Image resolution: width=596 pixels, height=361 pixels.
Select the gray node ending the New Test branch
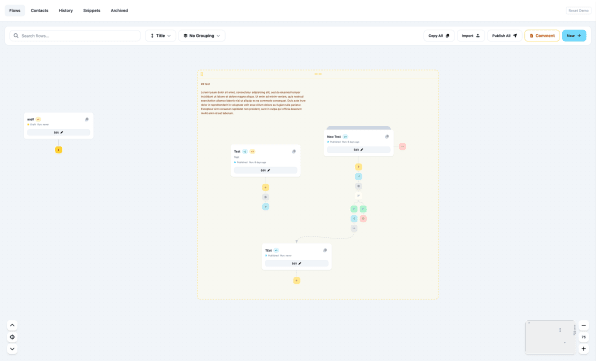click(354, 228)
